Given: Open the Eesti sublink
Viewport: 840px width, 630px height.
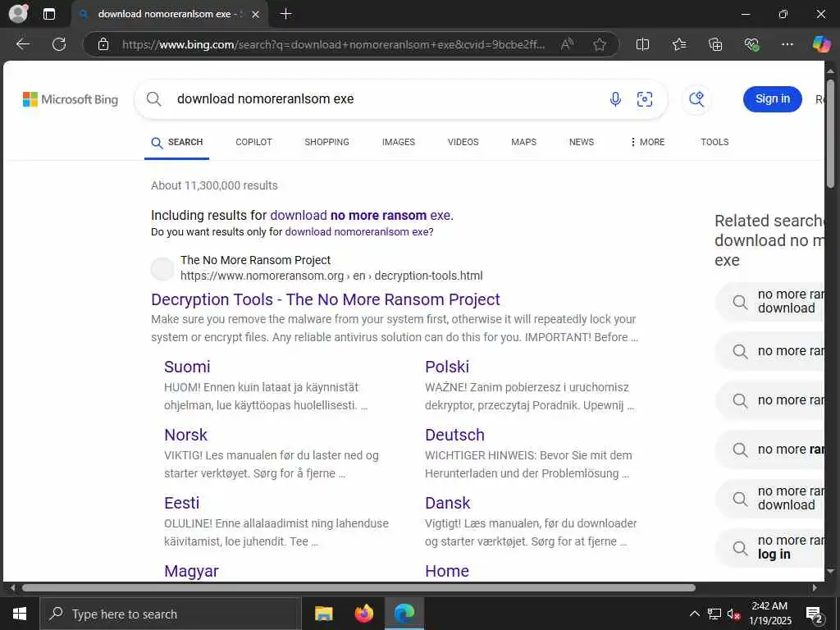Looking at the screenshot, I should [x=181, y=503].
